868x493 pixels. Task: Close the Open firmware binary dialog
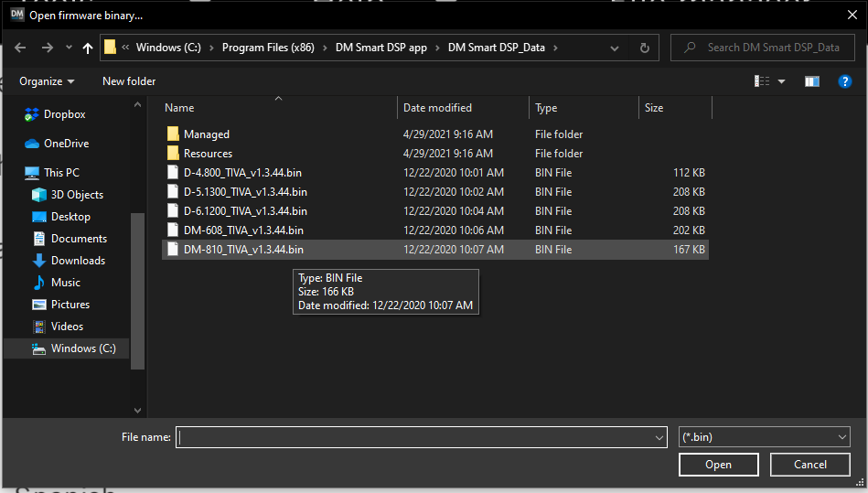[852, 15]
